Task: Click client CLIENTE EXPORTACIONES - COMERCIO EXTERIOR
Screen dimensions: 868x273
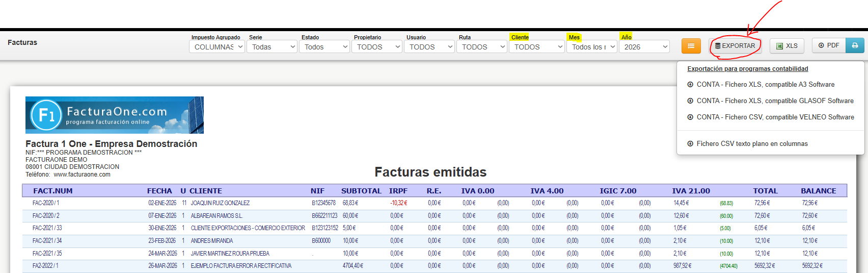Action: point(248,228)
